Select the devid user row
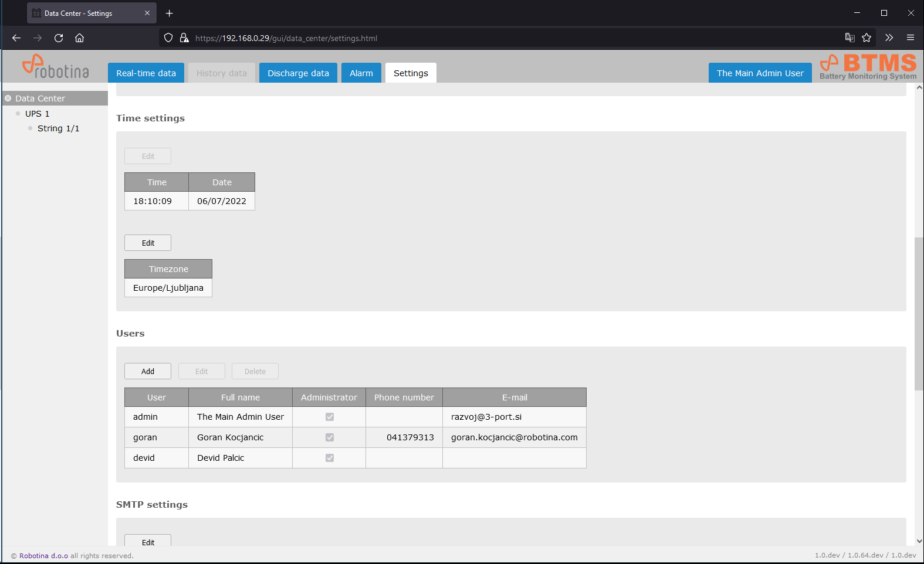924x564 pixels. click(x=356, y=458)
